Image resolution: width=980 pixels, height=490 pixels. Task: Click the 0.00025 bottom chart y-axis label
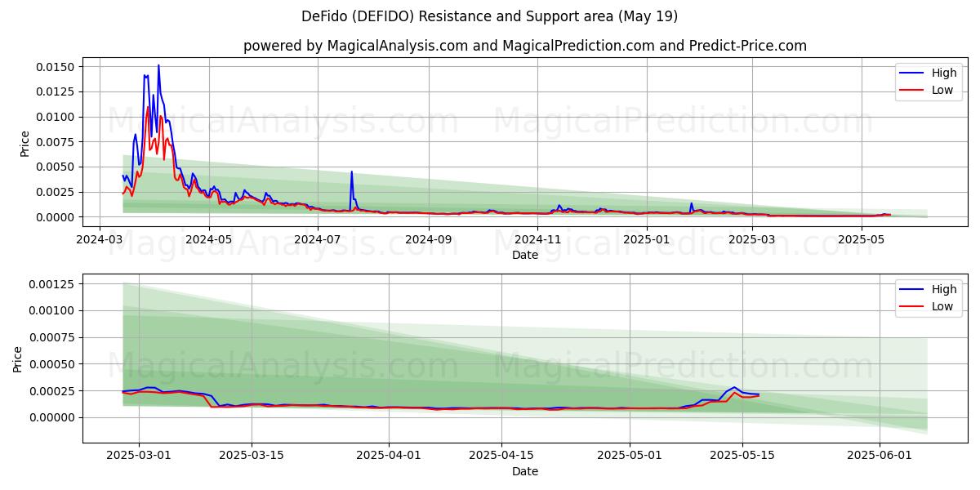click(x=53, y=390)
